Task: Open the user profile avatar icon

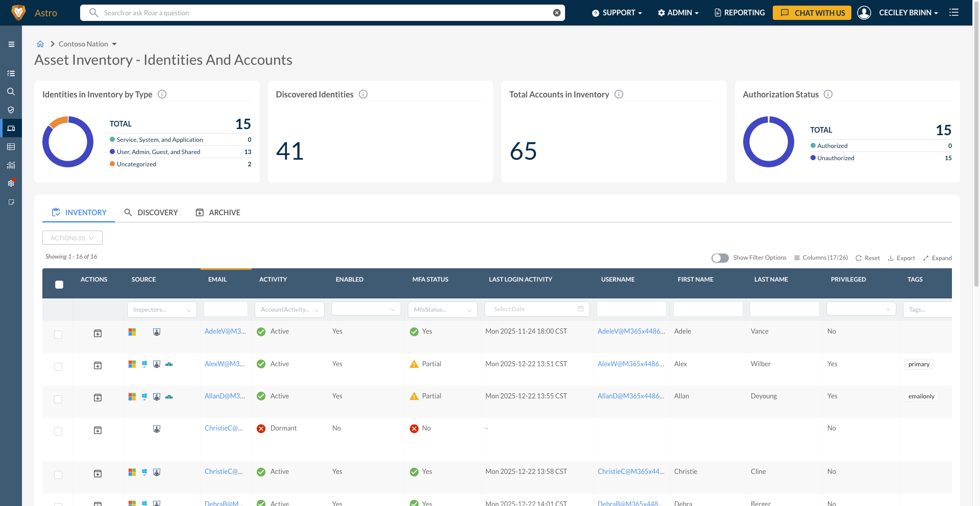Action: click(x=864, y=13)
